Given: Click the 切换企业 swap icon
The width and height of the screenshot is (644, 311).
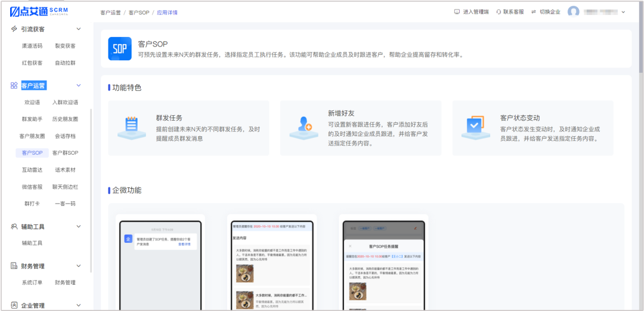Looking at the screenshot, I should 534,12.
